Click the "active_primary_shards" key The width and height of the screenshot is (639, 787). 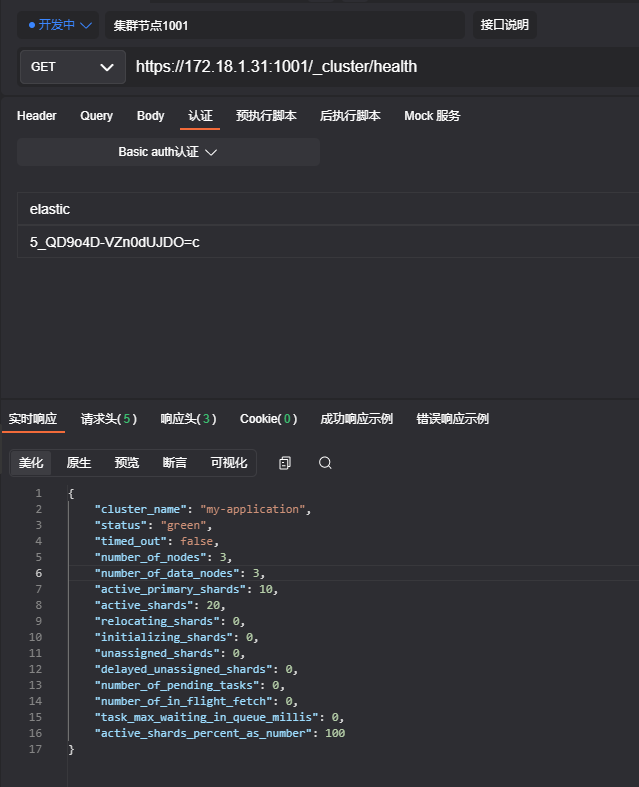click(x=170, y=589)
